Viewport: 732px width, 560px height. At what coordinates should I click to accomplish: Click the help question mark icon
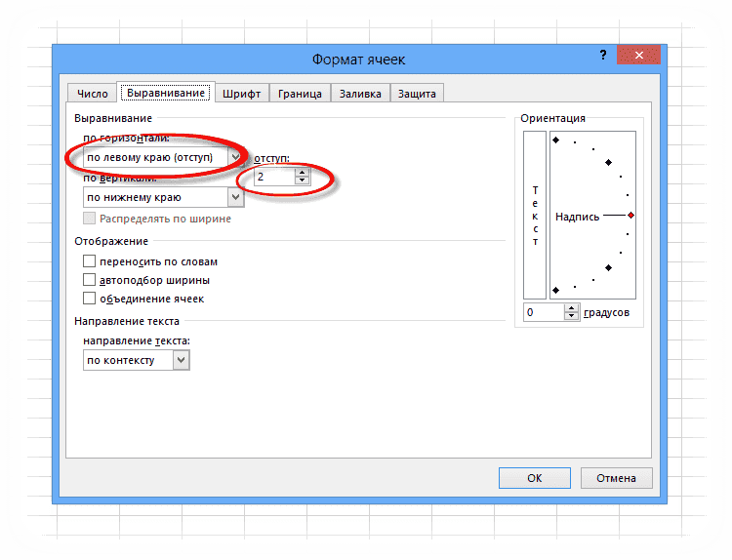coord(603,55)
